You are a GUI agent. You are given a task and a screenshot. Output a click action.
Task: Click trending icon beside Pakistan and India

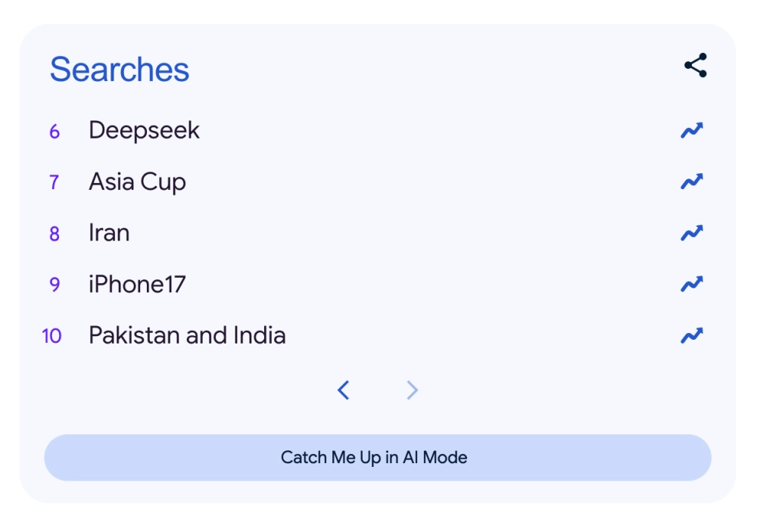point(691,335)
